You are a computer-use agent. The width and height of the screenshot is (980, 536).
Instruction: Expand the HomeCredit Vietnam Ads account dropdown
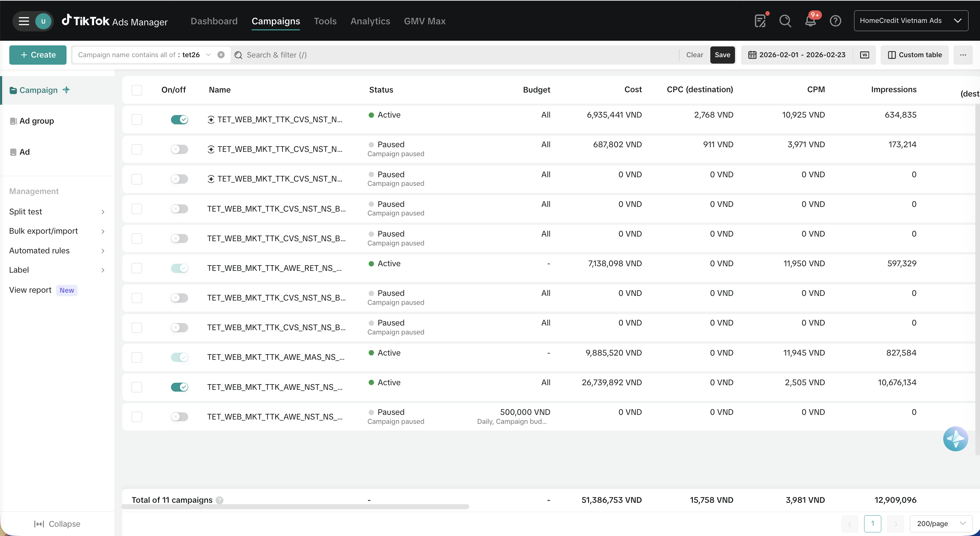pos(911,21)
